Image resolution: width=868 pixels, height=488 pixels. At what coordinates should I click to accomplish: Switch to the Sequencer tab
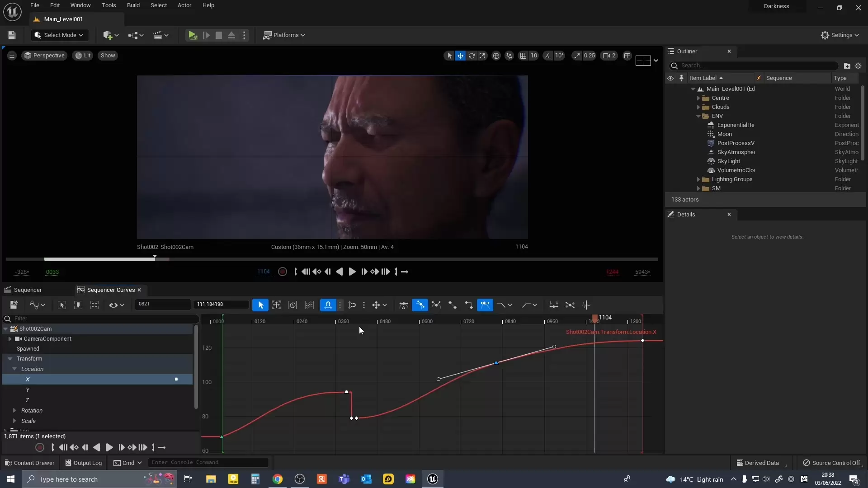pyautogui.click(x=28, y=290)
